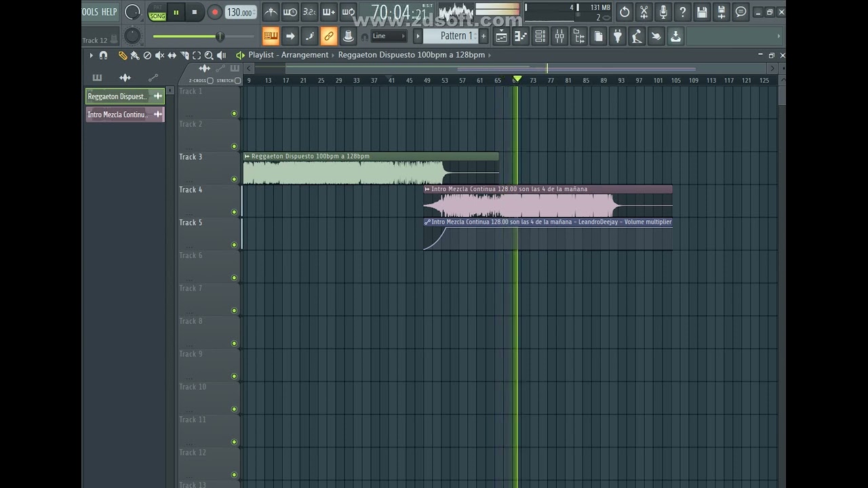Open the Browser view icon

(x=579, y=37)
